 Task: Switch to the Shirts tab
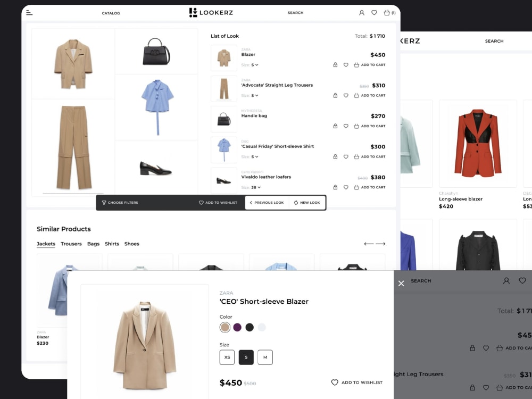(112, 244)
